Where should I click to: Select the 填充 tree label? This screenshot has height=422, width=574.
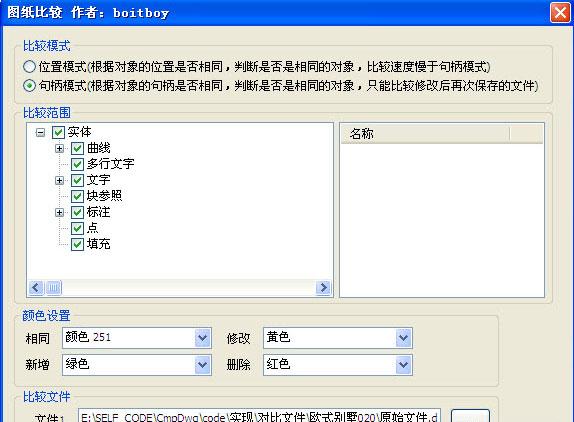coord(98,244)
